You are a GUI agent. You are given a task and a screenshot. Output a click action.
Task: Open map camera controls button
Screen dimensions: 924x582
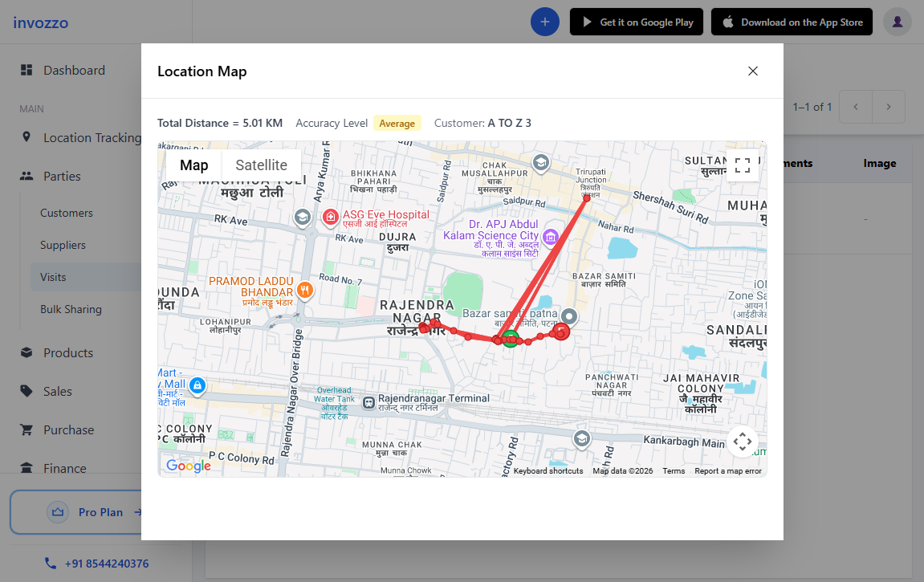click(743, 441)
